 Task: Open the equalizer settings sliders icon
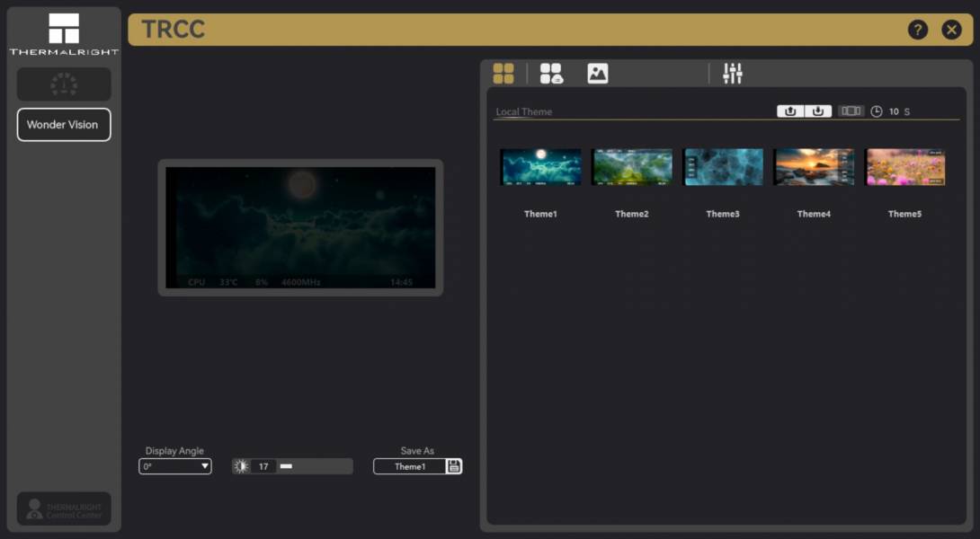733,74
